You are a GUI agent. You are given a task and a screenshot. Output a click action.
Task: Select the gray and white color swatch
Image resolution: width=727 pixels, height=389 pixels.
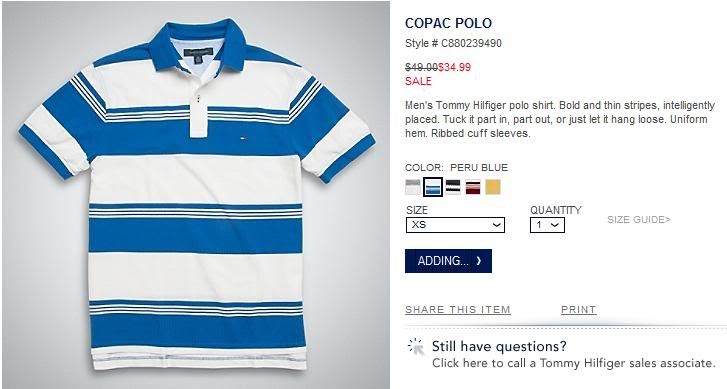(x=413, y=187)
